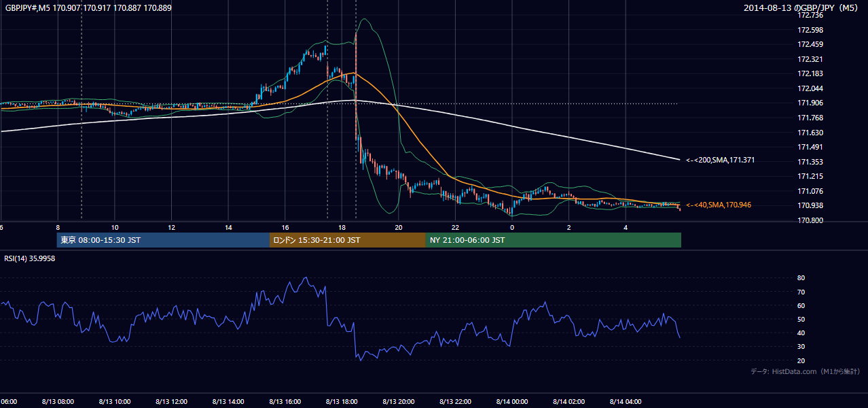The height and width of the screenshot is (408, 868).
Task: Select the 8/13 10:00 date axis label
Action: click(x=115, y=401)
